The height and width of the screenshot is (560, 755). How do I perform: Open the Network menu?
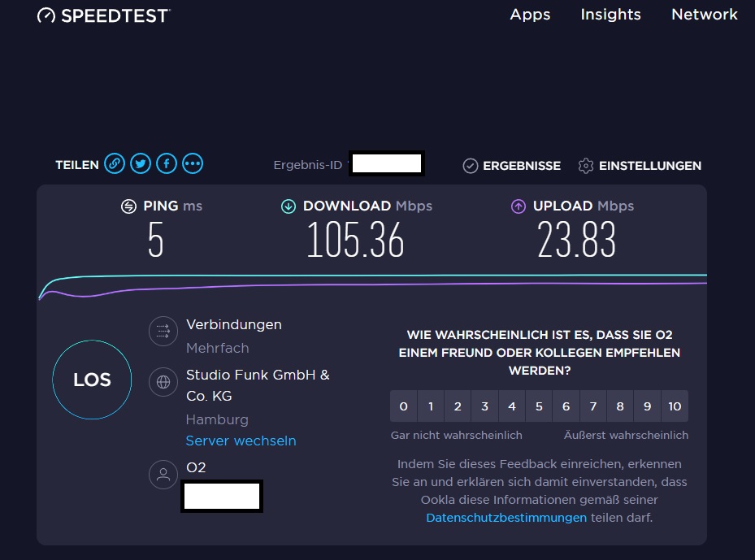point(705,15)
